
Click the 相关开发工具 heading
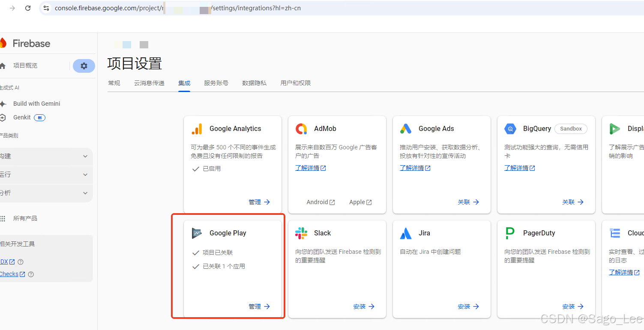tap(17, 244)
